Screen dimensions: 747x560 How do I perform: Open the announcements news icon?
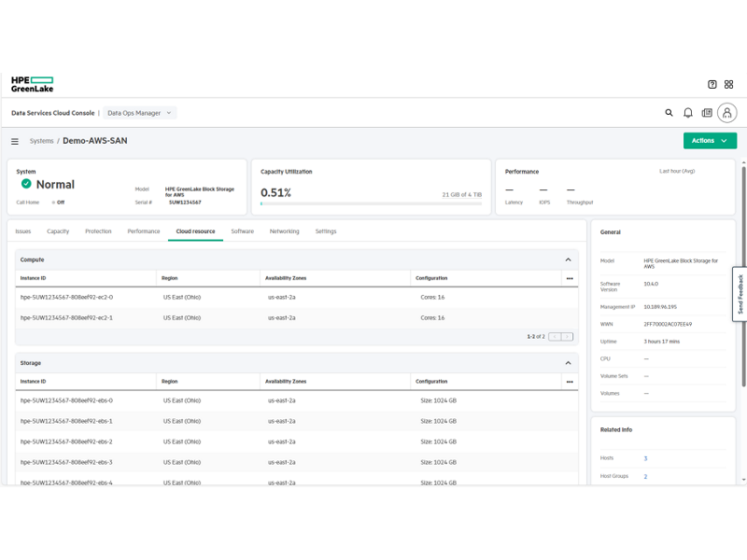click(707, 113)
